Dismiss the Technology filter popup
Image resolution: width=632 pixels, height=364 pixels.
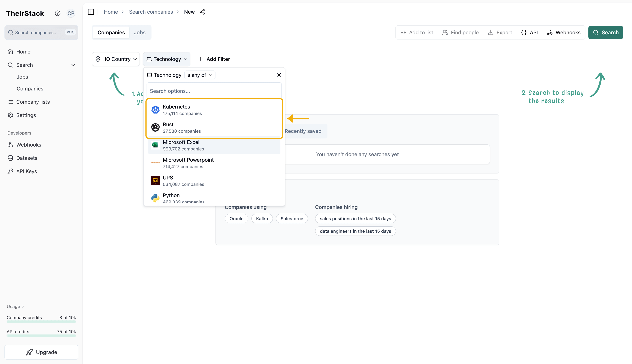tap(279, 75)
